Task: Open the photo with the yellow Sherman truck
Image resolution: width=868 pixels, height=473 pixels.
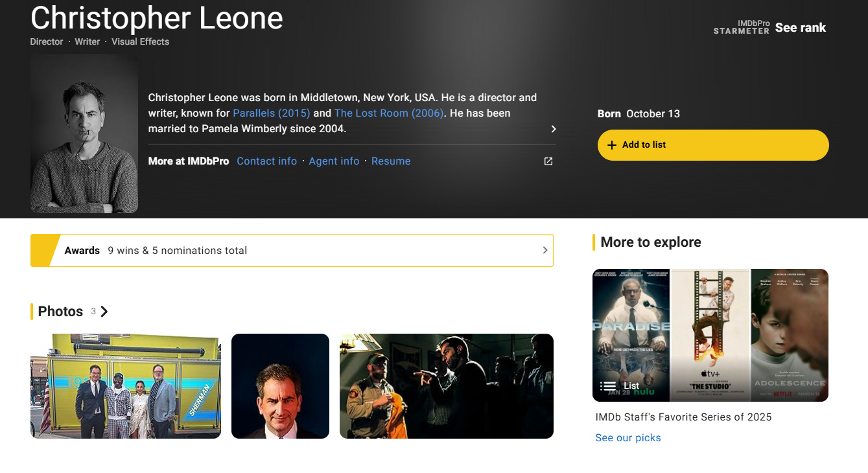Action: point(126,386)
